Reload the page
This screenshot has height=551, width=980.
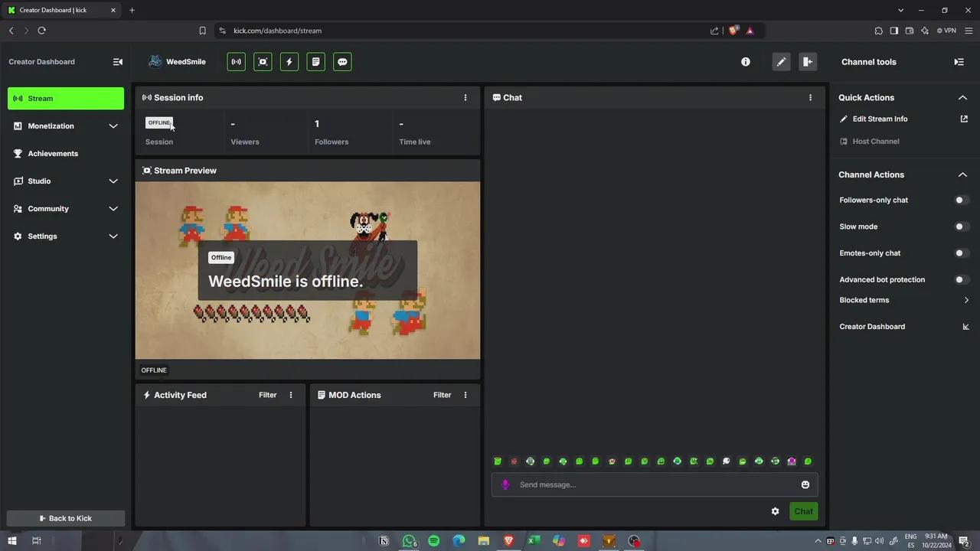(x=41, y=31)
